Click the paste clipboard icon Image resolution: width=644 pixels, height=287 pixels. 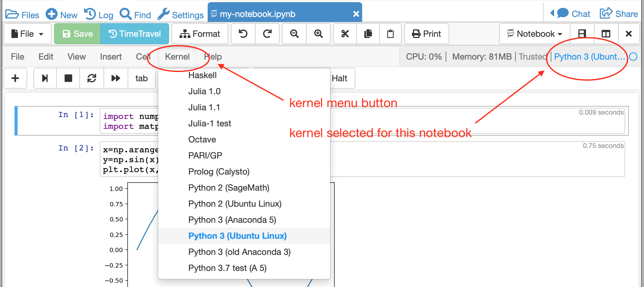click(x=390, y=34)
